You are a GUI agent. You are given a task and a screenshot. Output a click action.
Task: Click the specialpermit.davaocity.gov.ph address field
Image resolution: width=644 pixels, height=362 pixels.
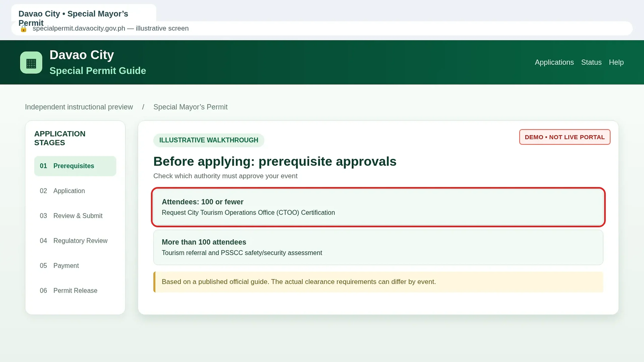[x=322, y=28]
